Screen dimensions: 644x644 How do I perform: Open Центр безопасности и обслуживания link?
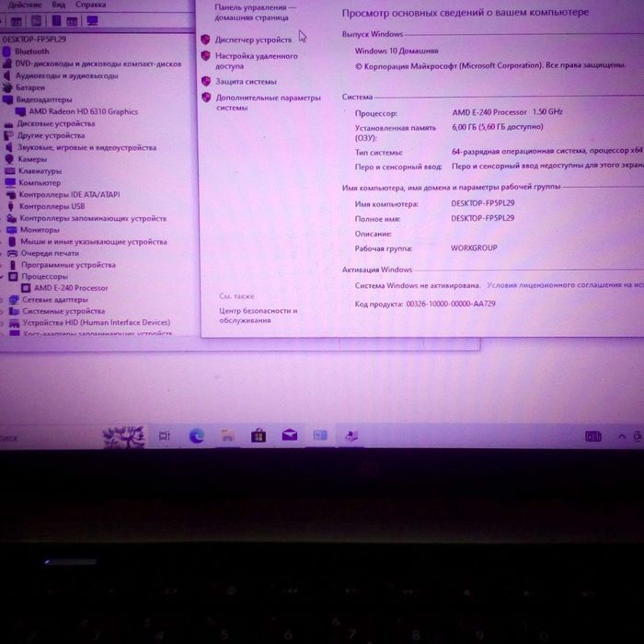pos(258,316)
